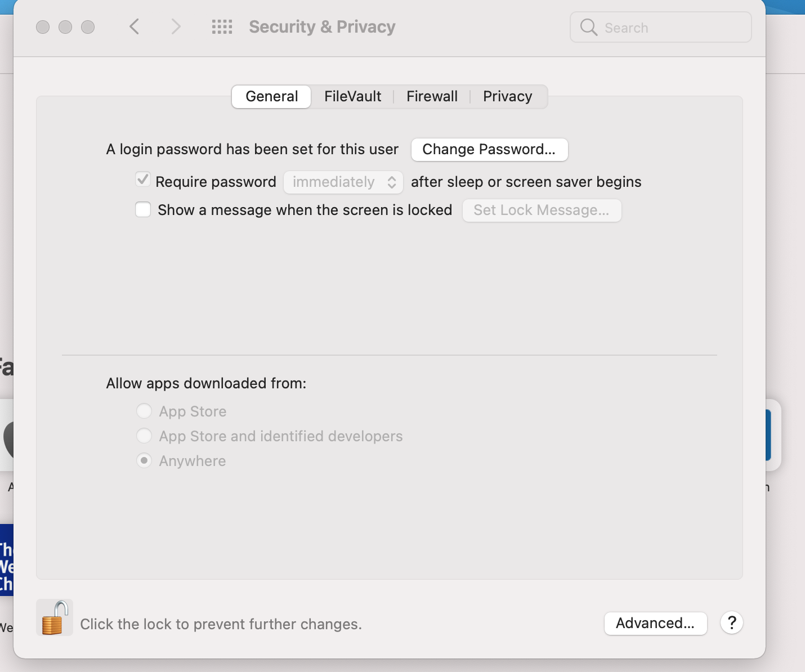Open the Firewall tab
The image size is (805, 672).
[x=432, y=97]
